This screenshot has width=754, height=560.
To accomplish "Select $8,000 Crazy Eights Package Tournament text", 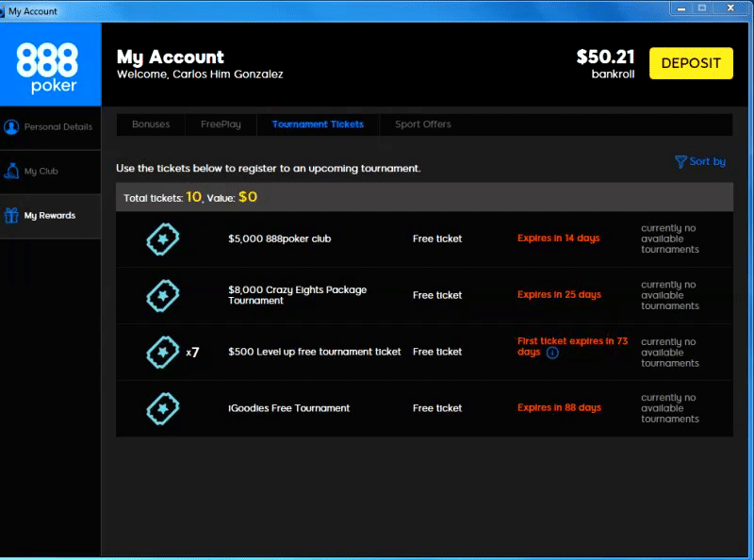I will pyautogui.click(x=297, y=295).
